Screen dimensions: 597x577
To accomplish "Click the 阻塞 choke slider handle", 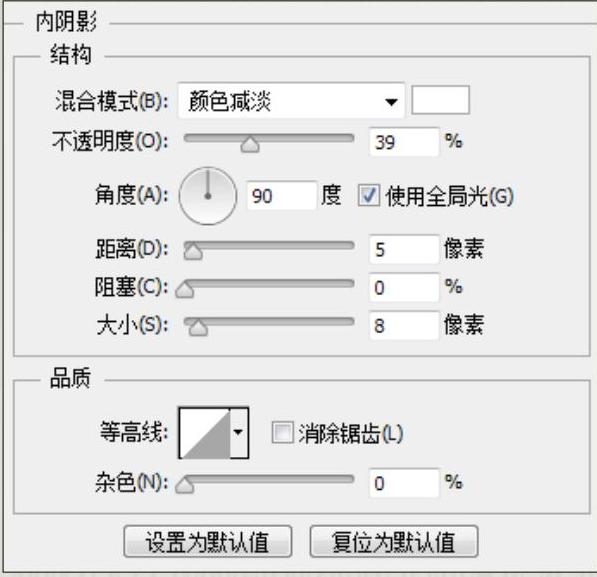I will (x=185, y=290).
